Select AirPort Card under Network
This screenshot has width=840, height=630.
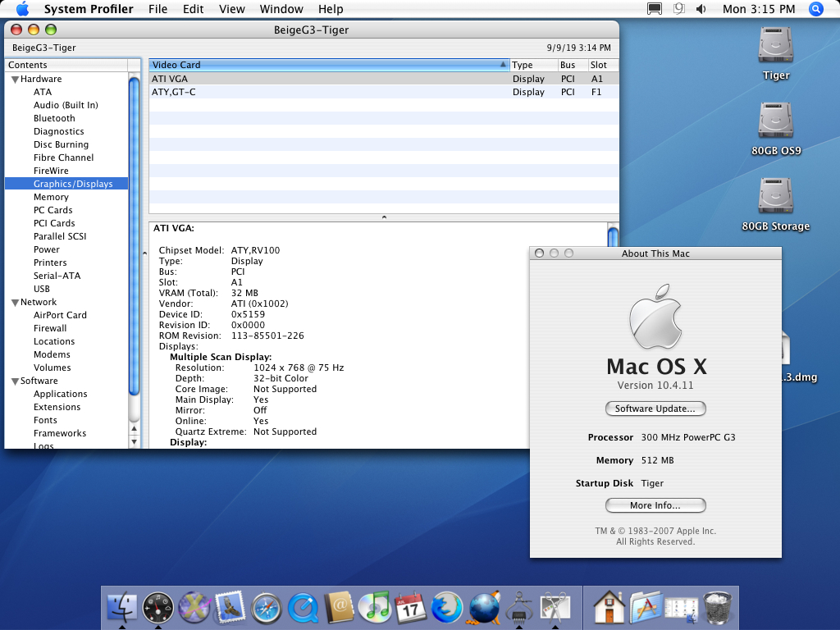[x=60, y=316]
